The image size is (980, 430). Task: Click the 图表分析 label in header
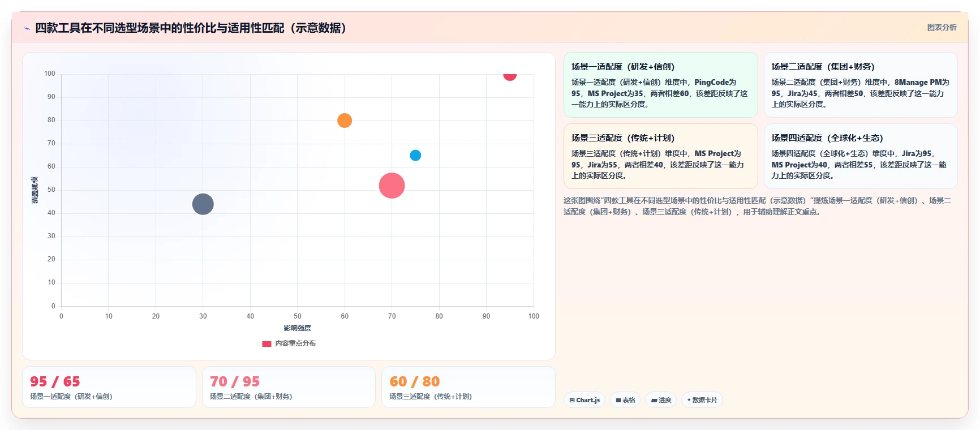point(942,27)
